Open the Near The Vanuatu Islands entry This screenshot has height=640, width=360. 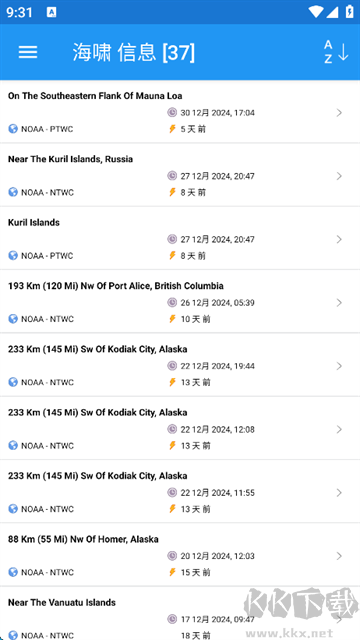coord(180,613)
